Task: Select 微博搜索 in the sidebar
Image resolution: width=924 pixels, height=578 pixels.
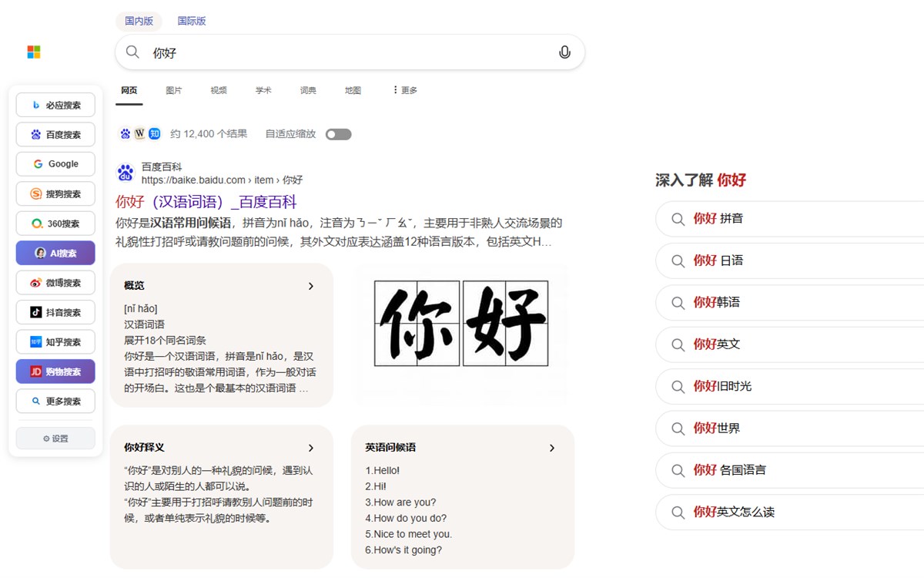Action: [x=55, y=283]
